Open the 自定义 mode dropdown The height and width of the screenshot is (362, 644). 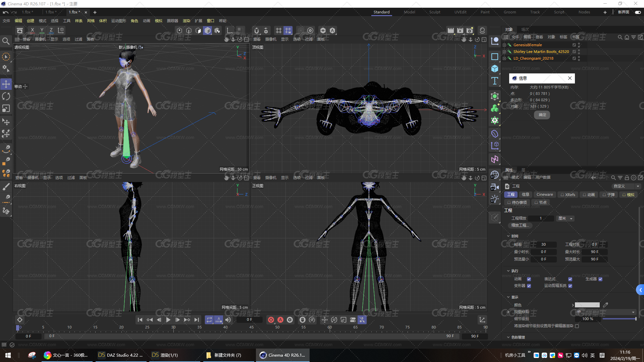[626, 186]
